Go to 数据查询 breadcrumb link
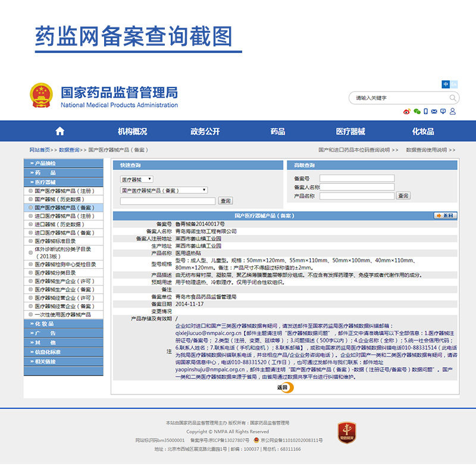 tap(69, 150)
